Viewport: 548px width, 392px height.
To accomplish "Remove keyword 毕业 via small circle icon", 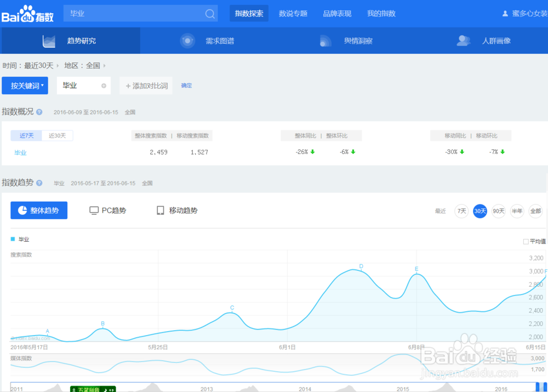I will click(x=104, y=86).
